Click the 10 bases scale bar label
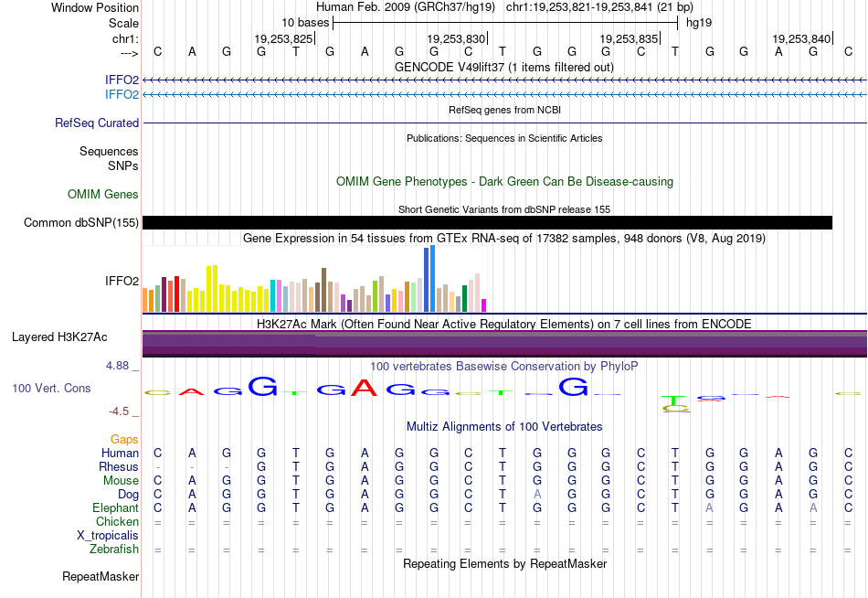Viewport: 868px width, 598px height. [305, 23]
